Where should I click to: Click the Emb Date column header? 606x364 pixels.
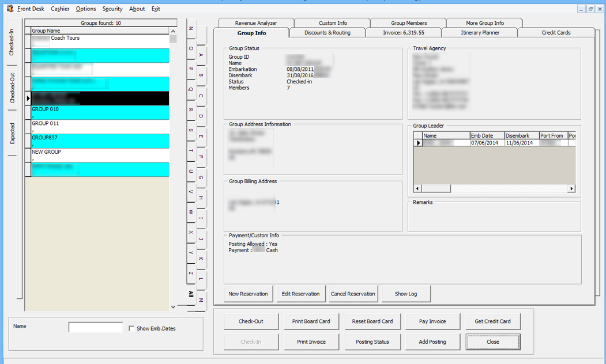pyautogui.click(x=487, y=135)
